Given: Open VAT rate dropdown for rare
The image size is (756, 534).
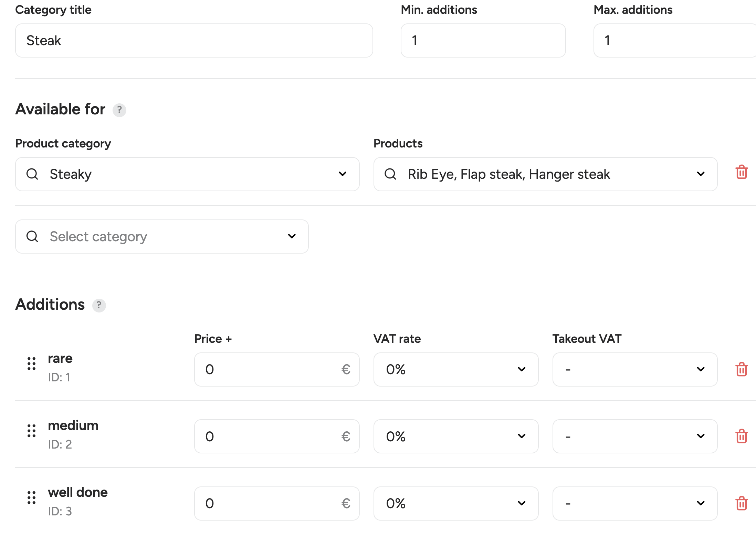Looking at the screenshot, I should click(x=456, y=369).
